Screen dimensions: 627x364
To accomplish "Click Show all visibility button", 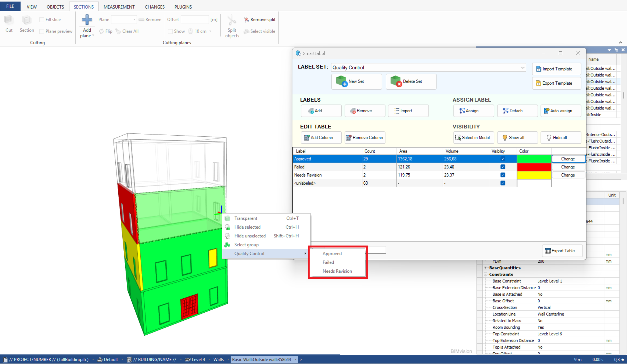I will [x=517, y=138].
